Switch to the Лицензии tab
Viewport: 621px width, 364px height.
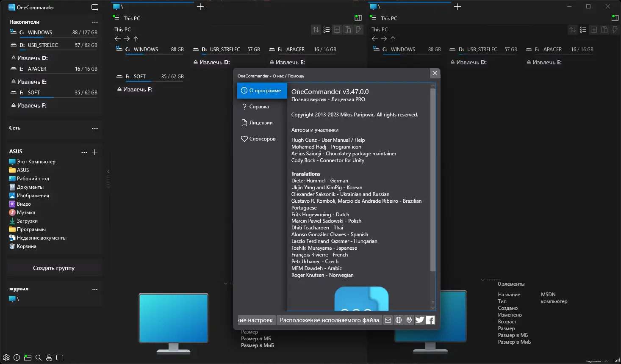tap(259, 122)
